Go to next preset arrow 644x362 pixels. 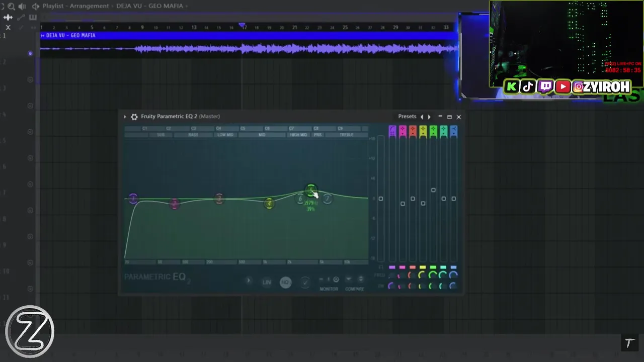429,117
